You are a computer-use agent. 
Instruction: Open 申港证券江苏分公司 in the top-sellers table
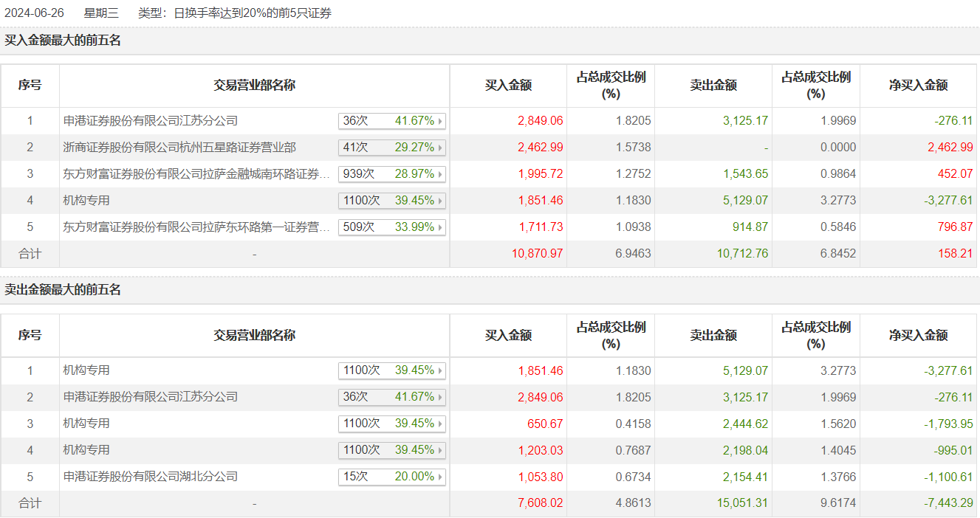coord(151,397)
